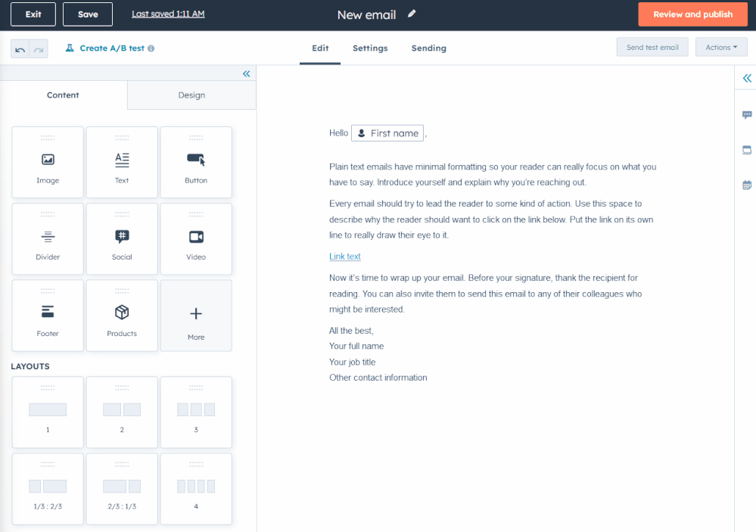The height and width of the screenshot is (532, 756).
Task: Pick the Social content module
Action: coord(122,238)
